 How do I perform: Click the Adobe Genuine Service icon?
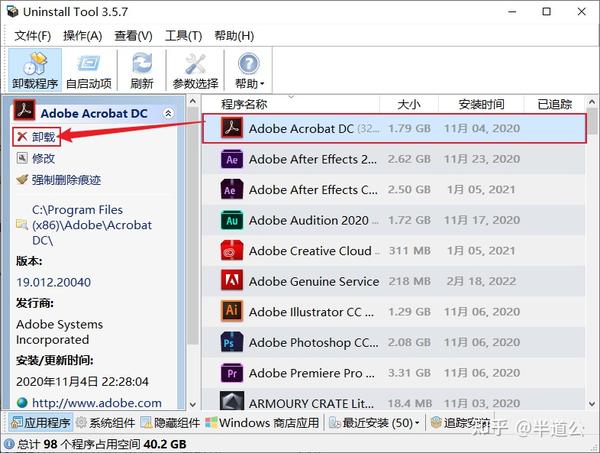(x=232, y=281)
